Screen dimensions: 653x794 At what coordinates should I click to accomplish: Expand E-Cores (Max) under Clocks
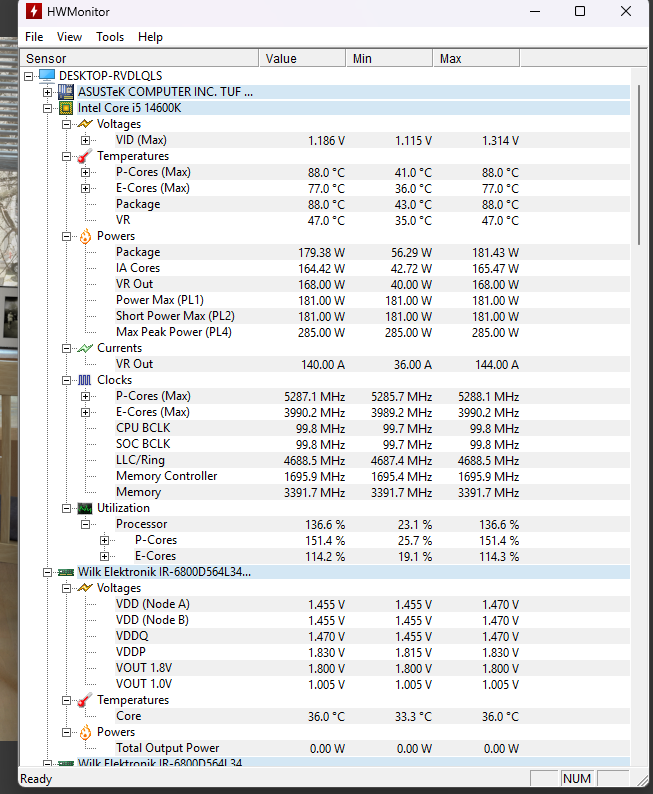86,412
